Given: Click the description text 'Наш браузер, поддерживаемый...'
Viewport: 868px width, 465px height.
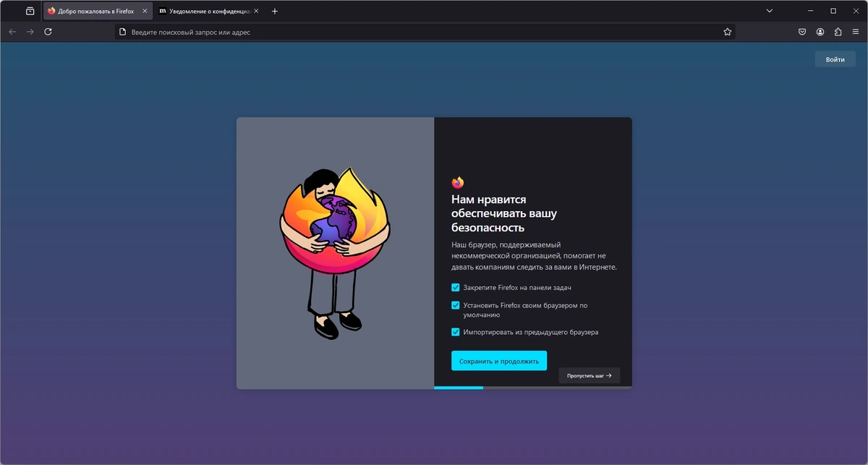Looking at the screenshot, I should [x=534, y=256].
